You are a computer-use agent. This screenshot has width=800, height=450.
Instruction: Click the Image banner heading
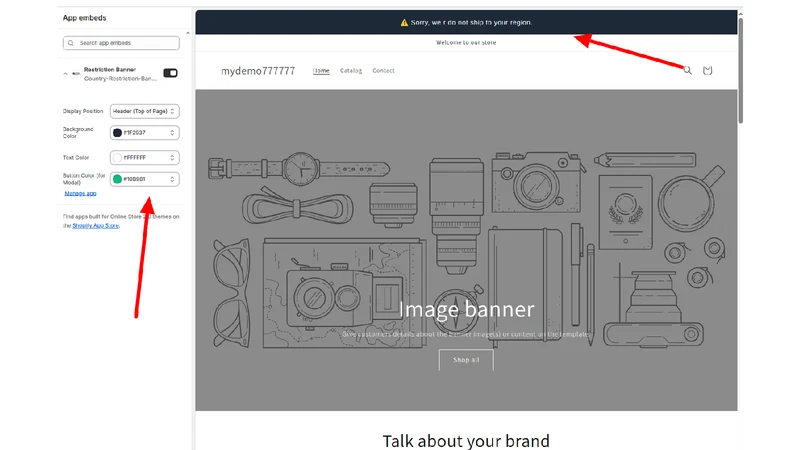coord(466,309)
